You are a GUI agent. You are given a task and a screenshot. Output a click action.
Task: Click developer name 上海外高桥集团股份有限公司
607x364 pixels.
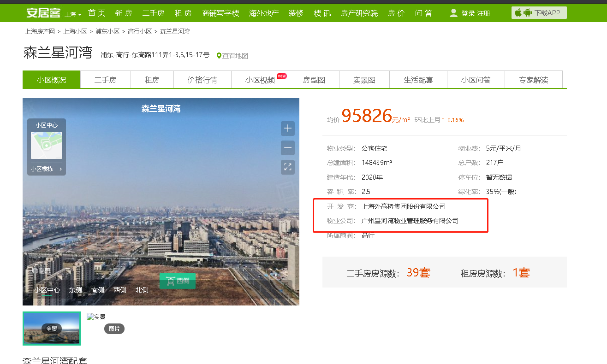click(x=404, y=206)
